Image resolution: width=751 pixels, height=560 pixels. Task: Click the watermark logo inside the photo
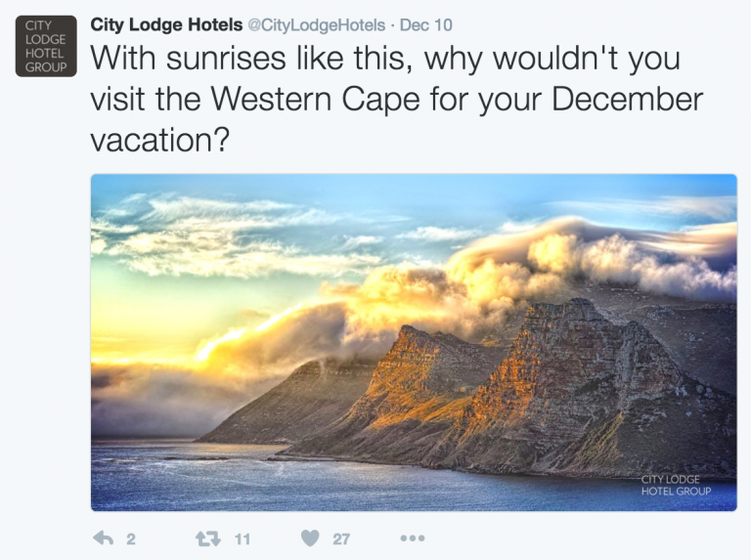coord(676,485)
